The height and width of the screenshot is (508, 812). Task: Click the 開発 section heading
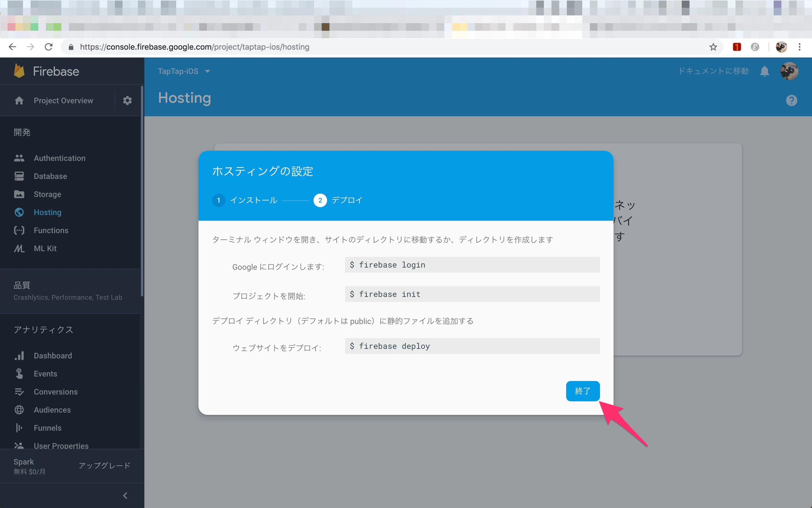pyautogui.click(x=22, y=132)
